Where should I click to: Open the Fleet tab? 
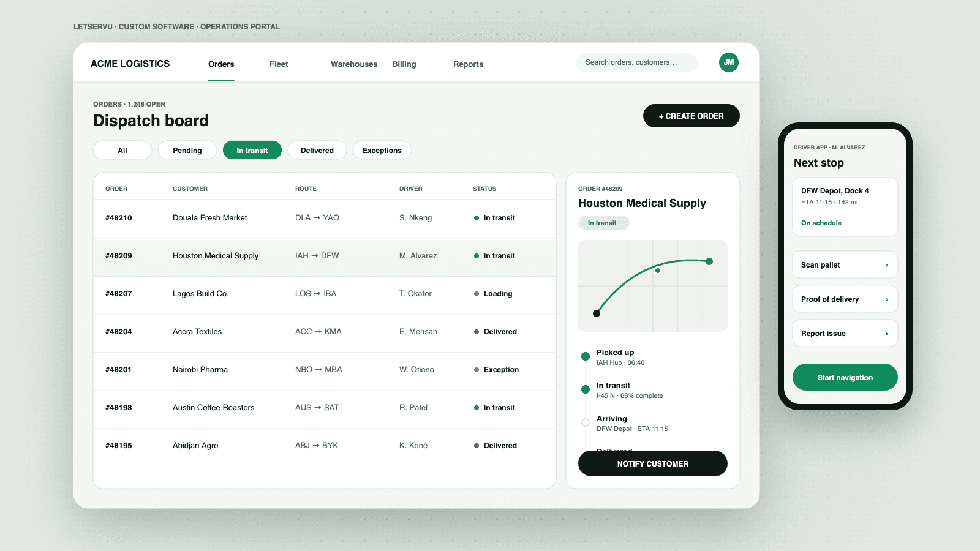pyautogui.click(x=279, y=64)
